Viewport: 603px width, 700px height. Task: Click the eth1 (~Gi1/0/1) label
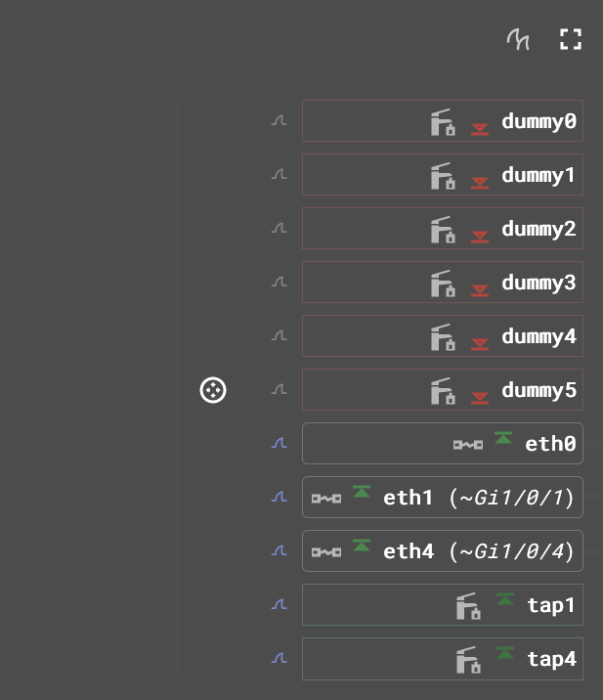[479, 498]
